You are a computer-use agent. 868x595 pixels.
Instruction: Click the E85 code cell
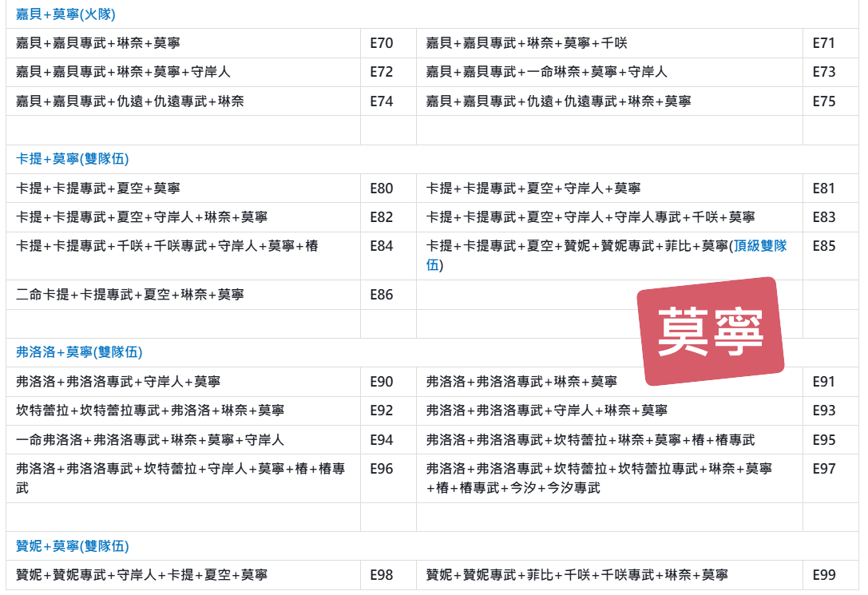[823, 246]
